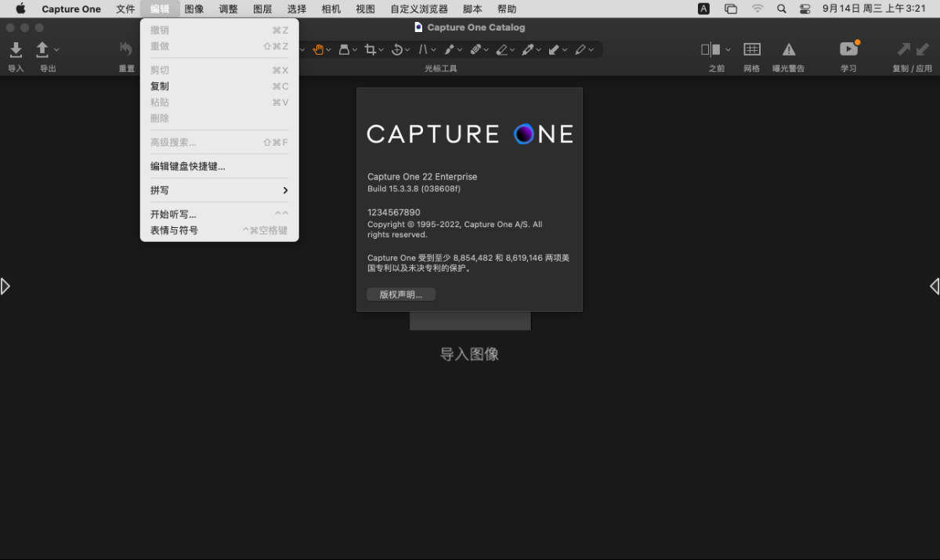940x560 pixels.
Task: Expand the right panel triangle
Action: tap(935, 286)
